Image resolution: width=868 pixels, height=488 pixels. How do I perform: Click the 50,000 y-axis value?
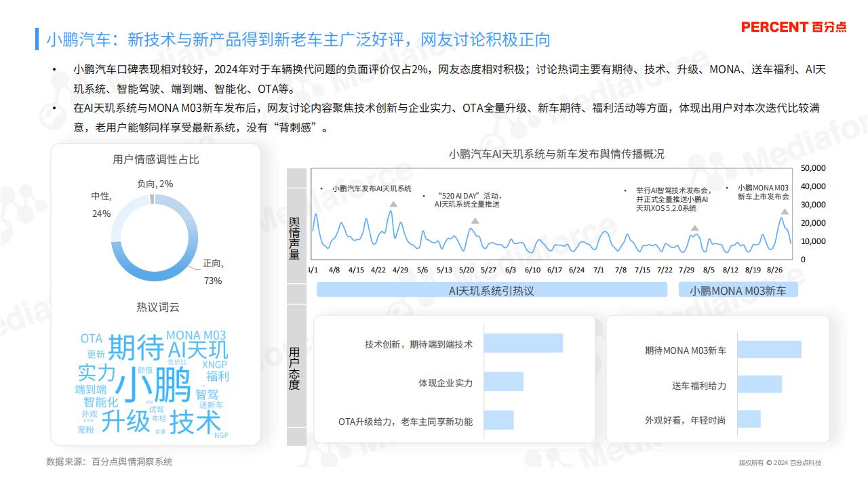tap(813, 168)
